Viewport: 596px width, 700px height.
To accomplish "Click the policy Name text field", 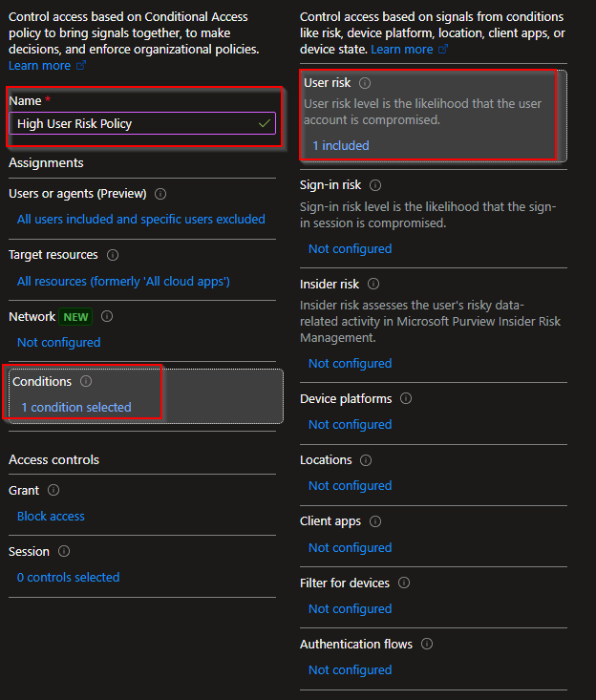I will click(x=134, y=123).
